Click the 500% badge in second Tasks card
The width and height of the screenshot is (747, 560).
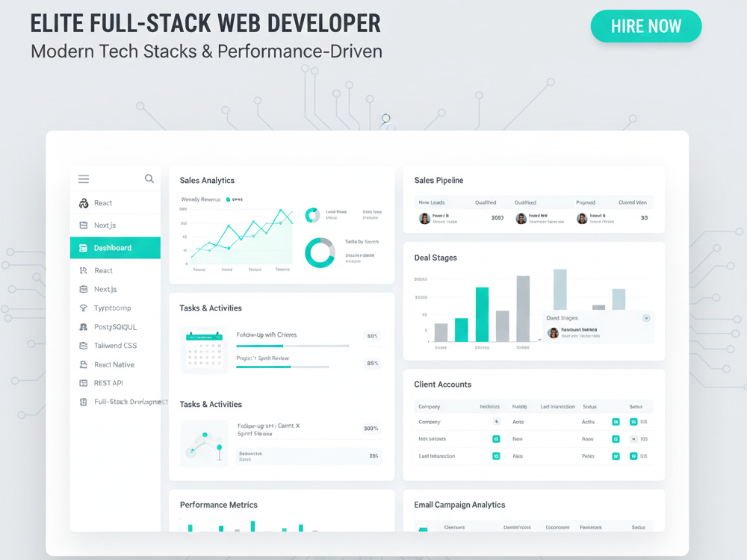(x=371, y=429)
